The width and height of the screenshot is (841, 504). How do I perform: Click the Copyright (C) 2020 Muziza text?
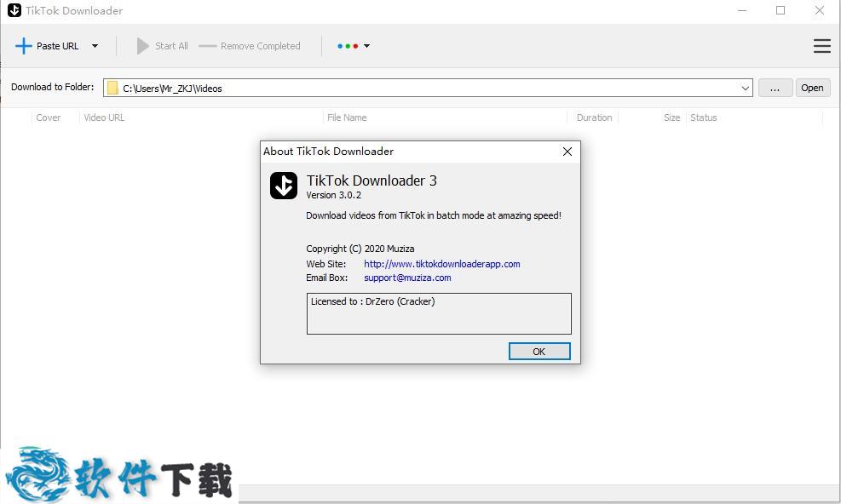[360, 249]
